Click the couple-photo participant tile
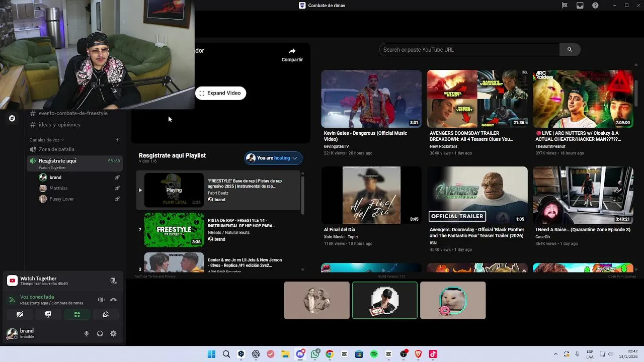 click(316, 300)
